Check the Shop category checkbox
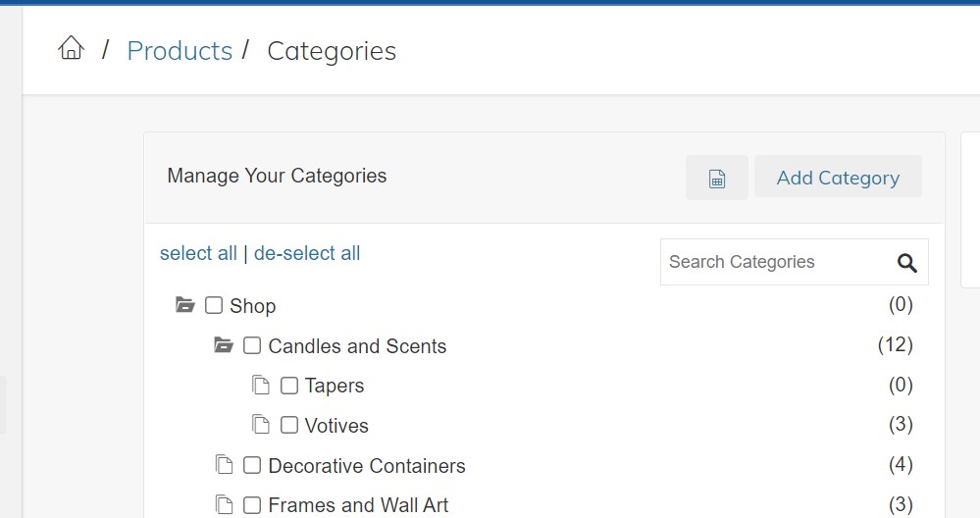The image size is (980, 518). point(214,306)
